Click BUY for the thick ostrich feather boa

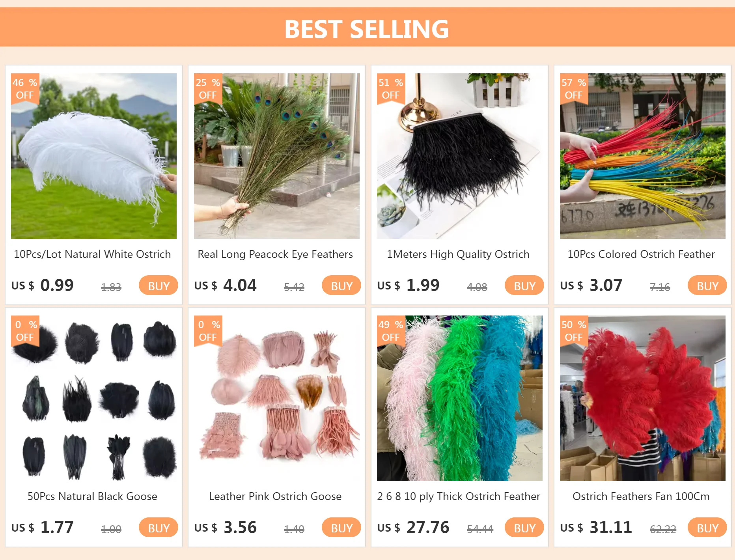point(524,527)
